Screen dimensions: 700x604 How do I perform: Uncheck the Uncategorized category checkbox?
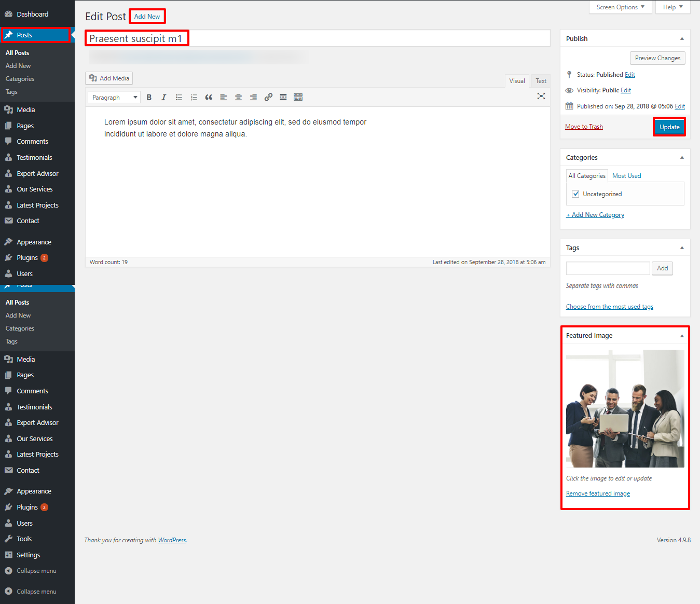[575, 194]
